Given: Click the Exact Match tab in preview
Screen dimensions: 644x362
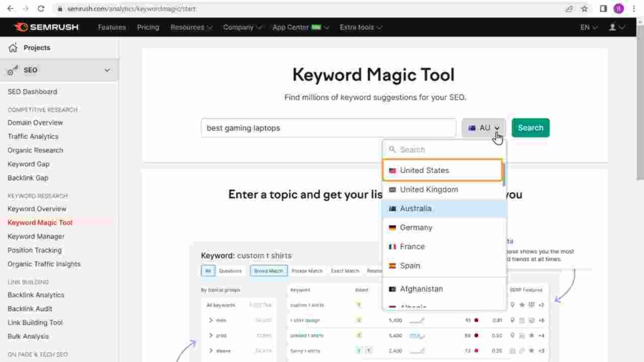Looking at the screenshot, I should [x=345, y=271].
